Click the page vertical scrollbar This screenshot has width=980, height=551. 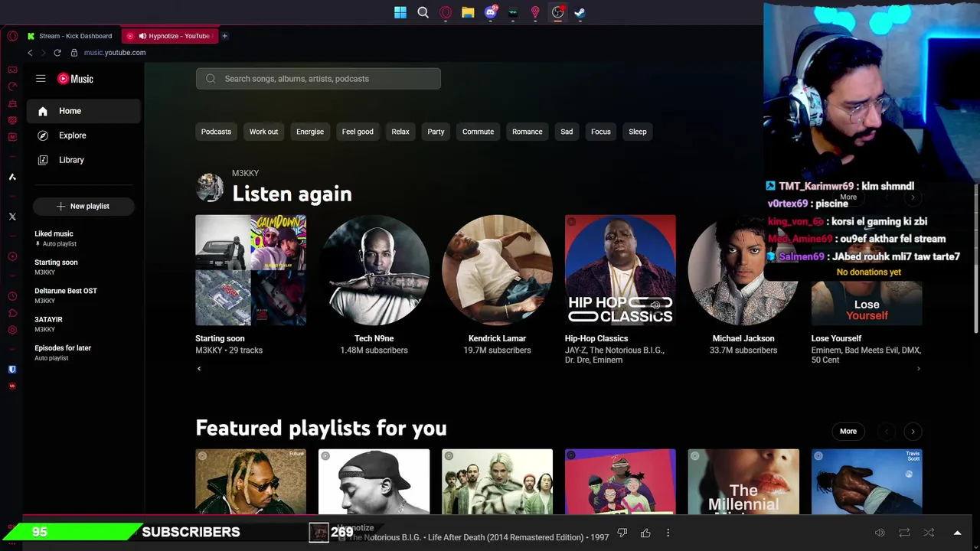975,260
